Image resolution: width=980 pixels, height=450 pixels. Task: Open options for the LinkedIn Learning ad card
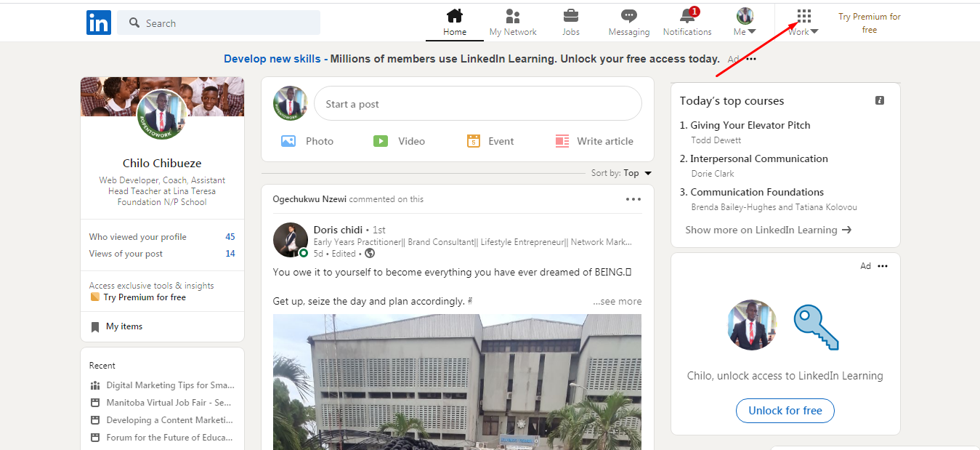(x=883, y=266)
